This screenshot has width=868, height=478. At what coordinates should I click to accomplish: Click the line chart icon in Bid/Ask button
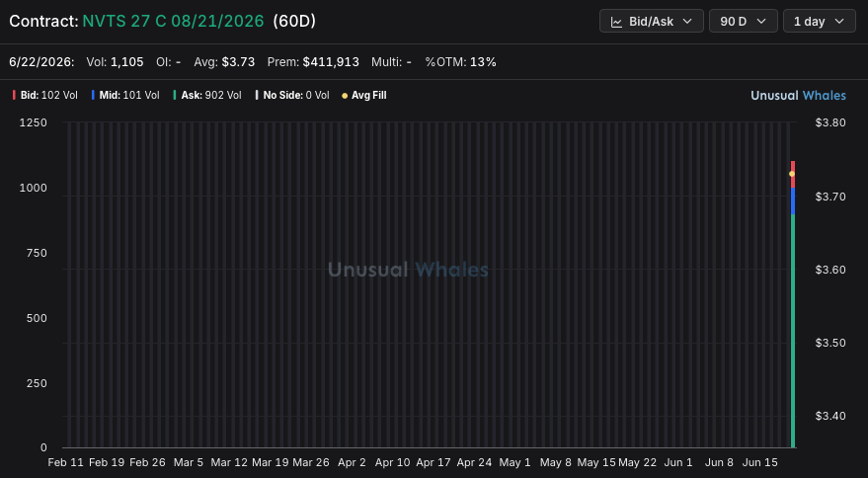(615, 22)
